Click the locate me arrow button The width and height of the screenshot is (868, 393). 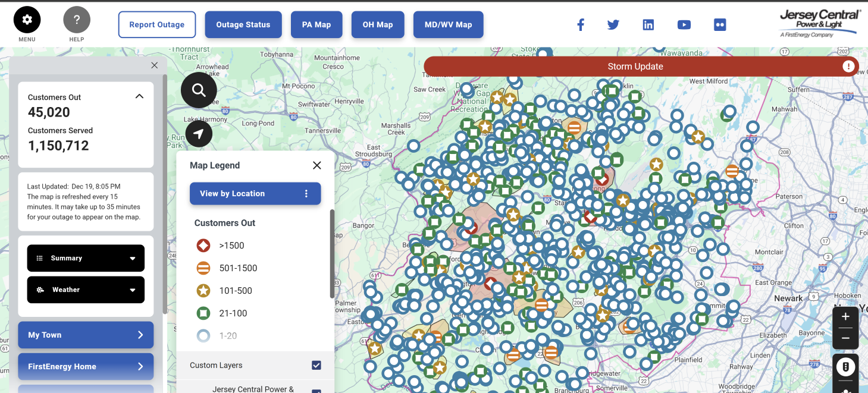click(199, 134)
